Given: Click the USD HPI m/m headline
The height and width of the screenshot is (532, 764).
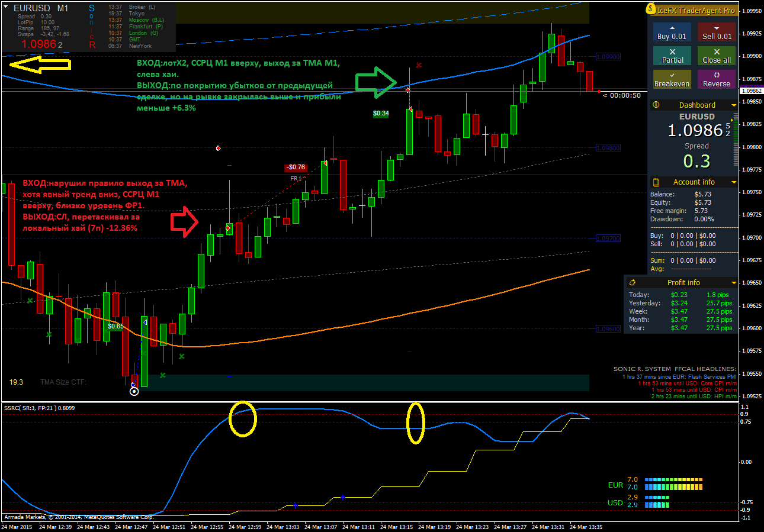Looking at the screenshot, I should 694,396.
